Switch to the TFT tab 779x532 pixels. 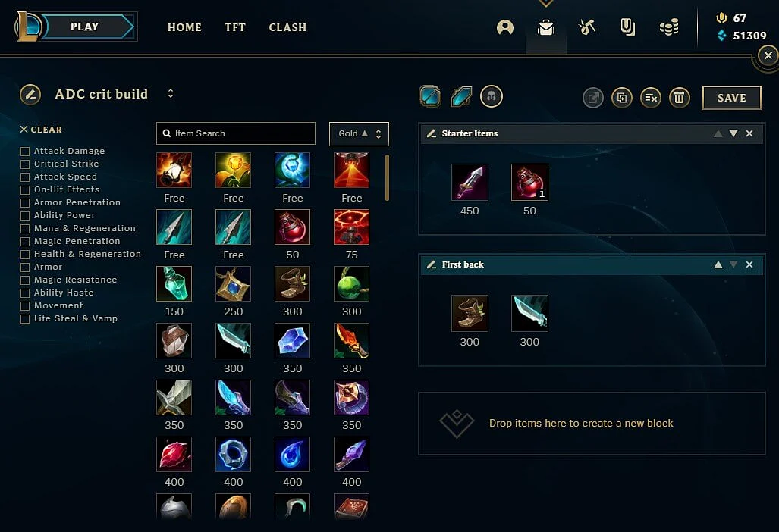pyautogui.click(x=235, y=27)
